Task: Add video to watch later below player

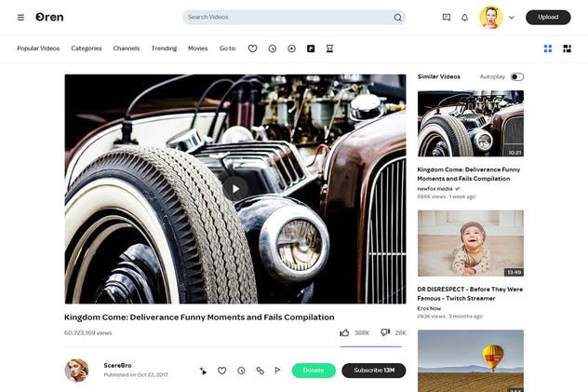Action: pyautogui.click(x=241, y=371)
